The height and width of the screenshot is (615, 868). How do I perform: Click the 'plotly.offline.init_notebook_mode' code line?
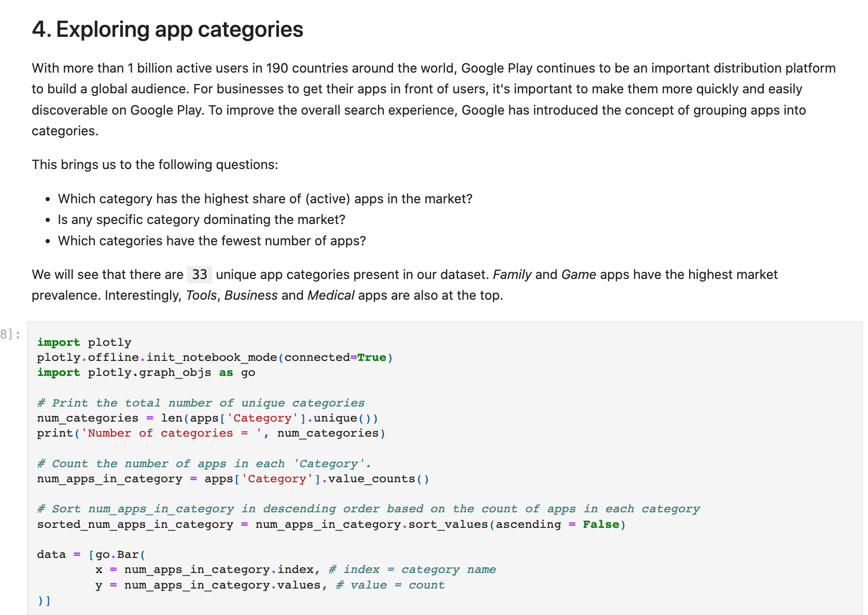click(x=215, y=357)
